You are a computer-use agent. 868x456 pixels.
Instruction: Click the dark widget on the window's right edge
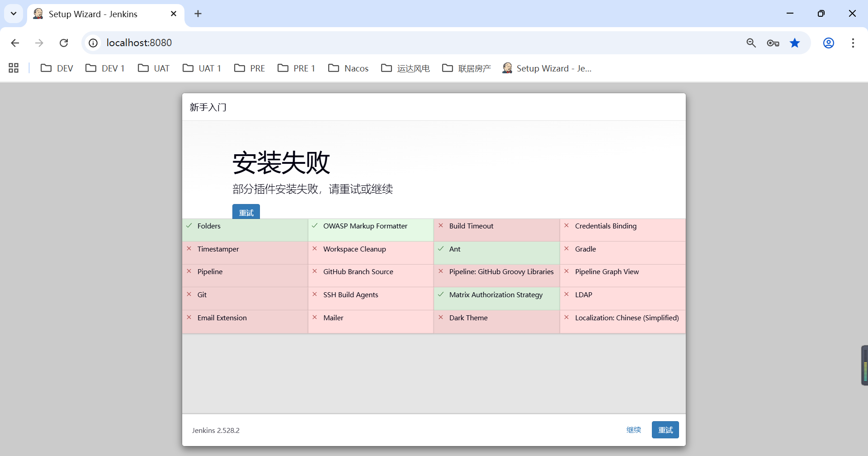[x=864, y=366]
